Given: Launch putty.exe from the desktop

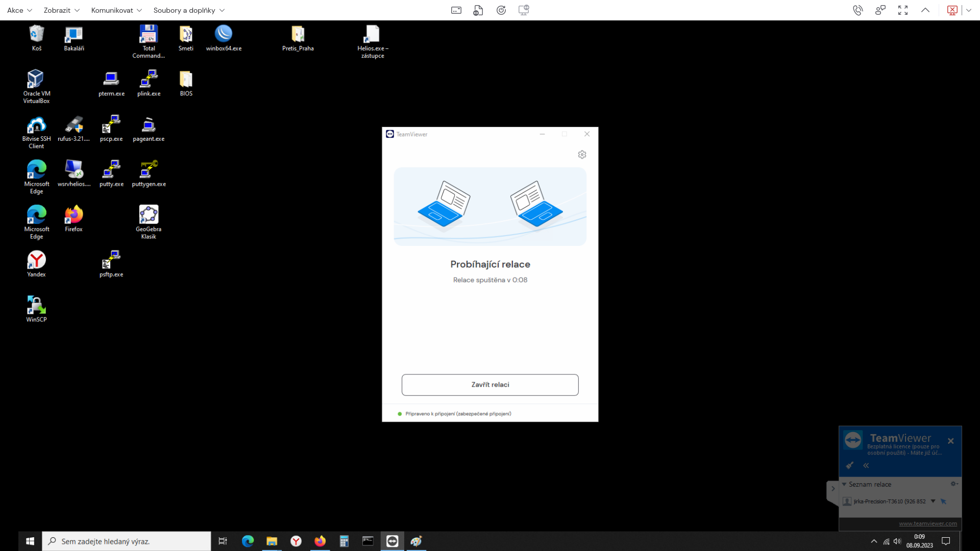Looking at the screenshot, I should point(111,172).
